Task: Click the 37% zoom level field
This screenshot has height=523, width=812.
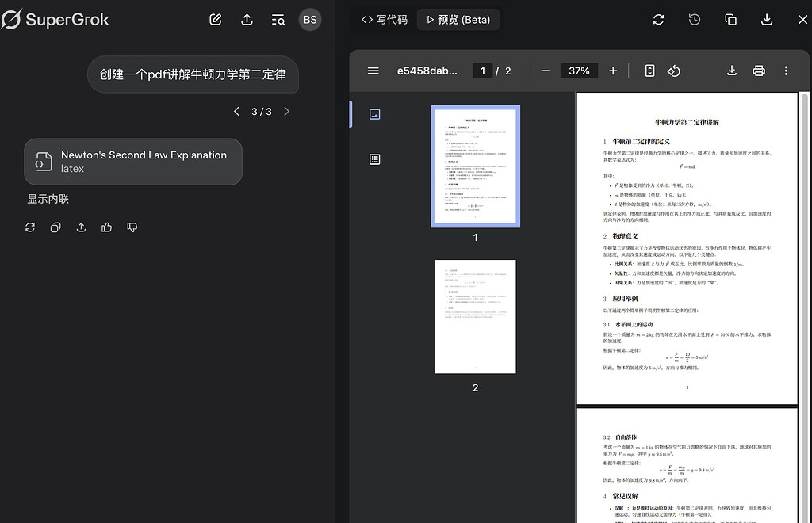Action: [x=579, y=71]
